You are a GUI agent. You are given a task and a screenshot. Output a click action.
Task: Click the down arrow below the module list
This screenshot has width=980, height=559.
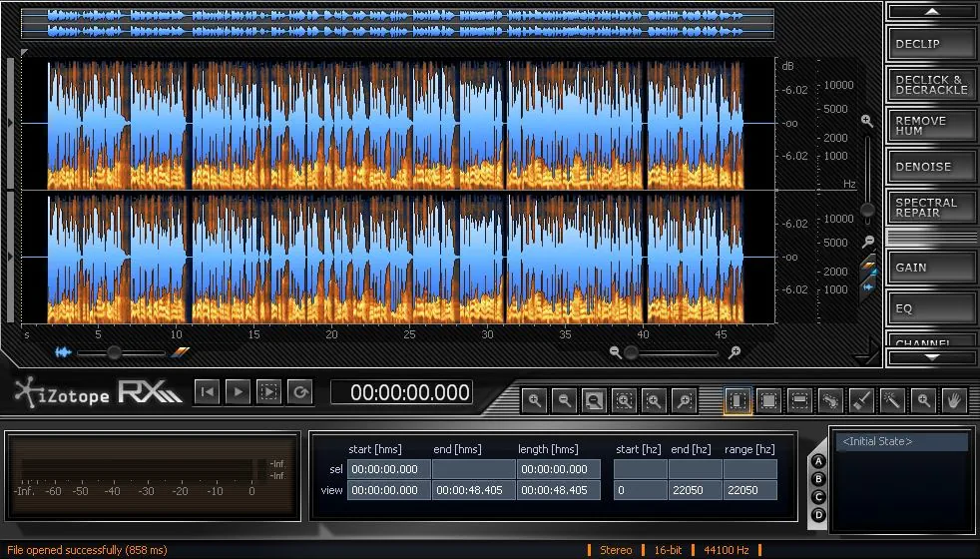click(931, 357)
